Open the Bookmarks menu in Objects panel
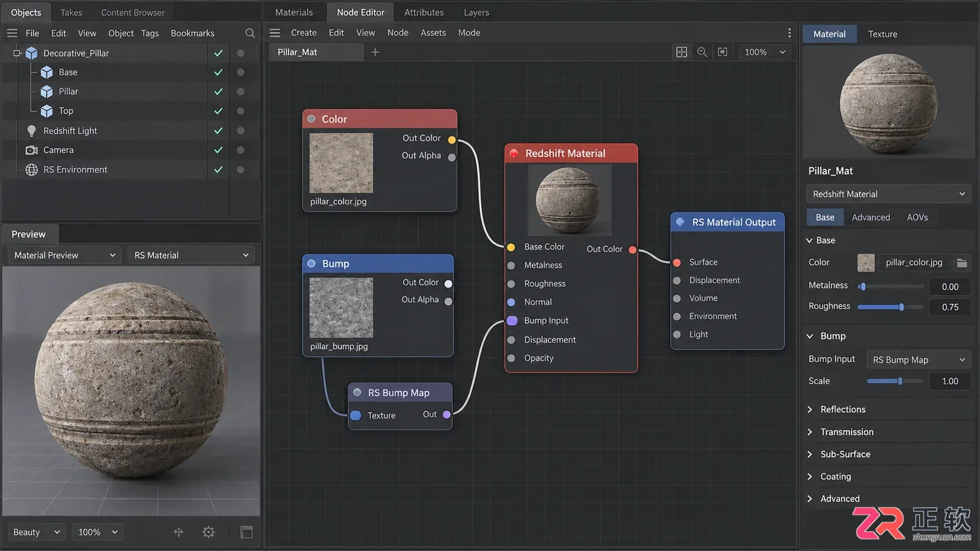 pyautogui.click(x=193, y=33)
